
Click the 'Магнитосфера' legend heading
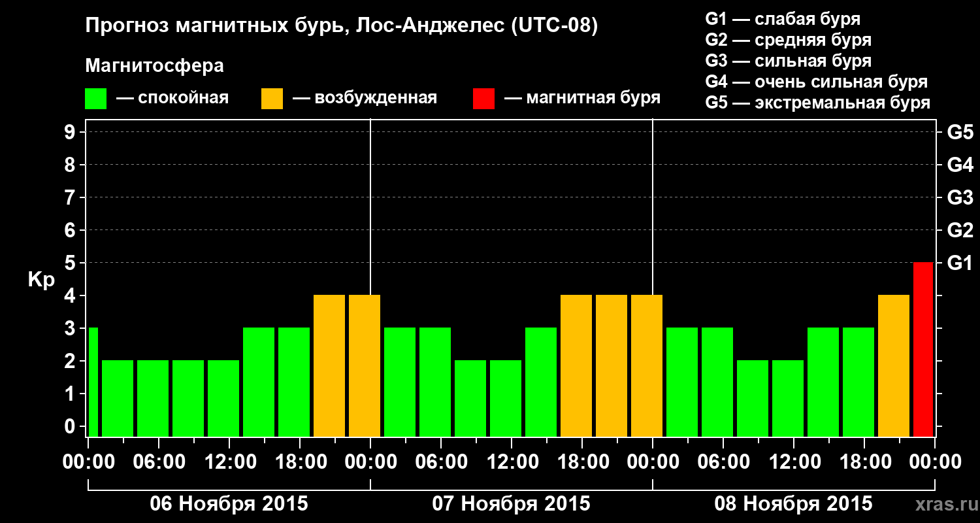click(x=154, y=66)
